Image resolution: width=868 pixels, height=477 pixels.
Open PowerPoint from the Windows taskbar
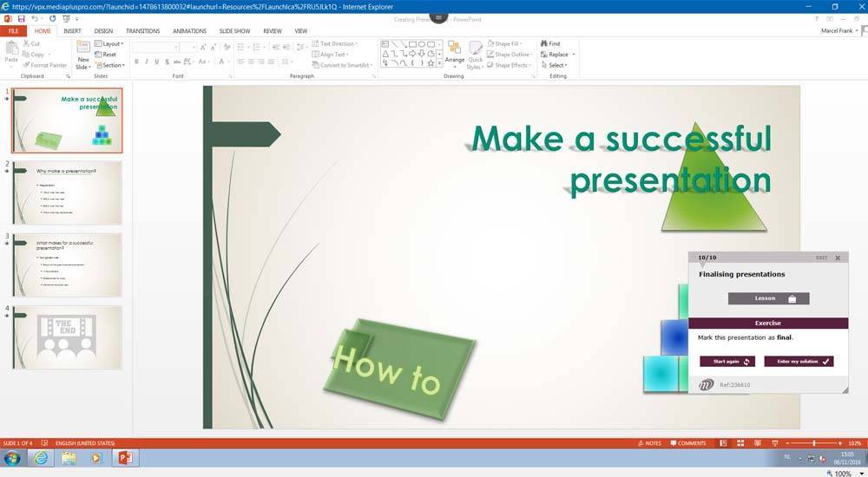click(123, 457)
